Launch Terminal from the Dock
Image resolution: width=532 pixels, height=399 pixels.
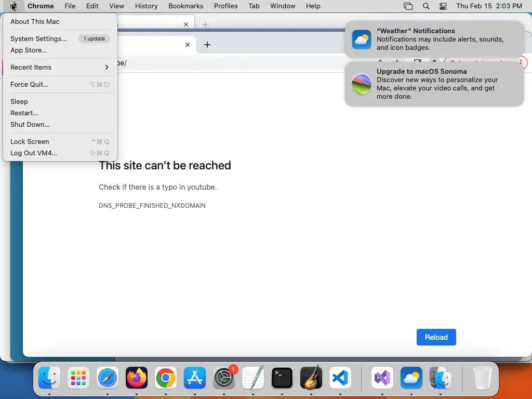[x=282, y=378]
